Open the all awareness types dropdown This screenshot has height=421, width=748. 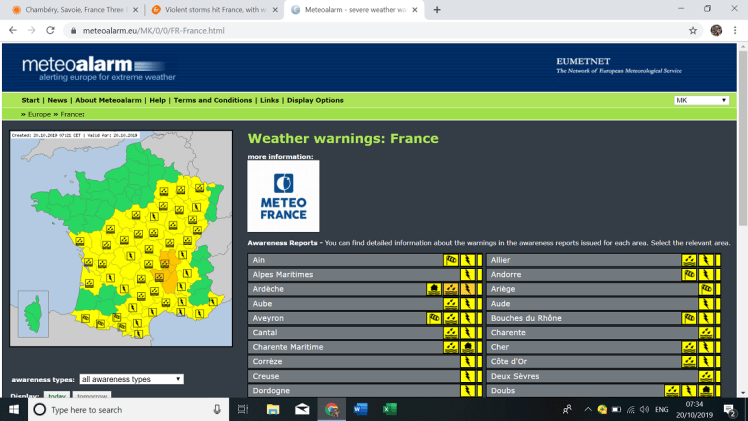131,379
